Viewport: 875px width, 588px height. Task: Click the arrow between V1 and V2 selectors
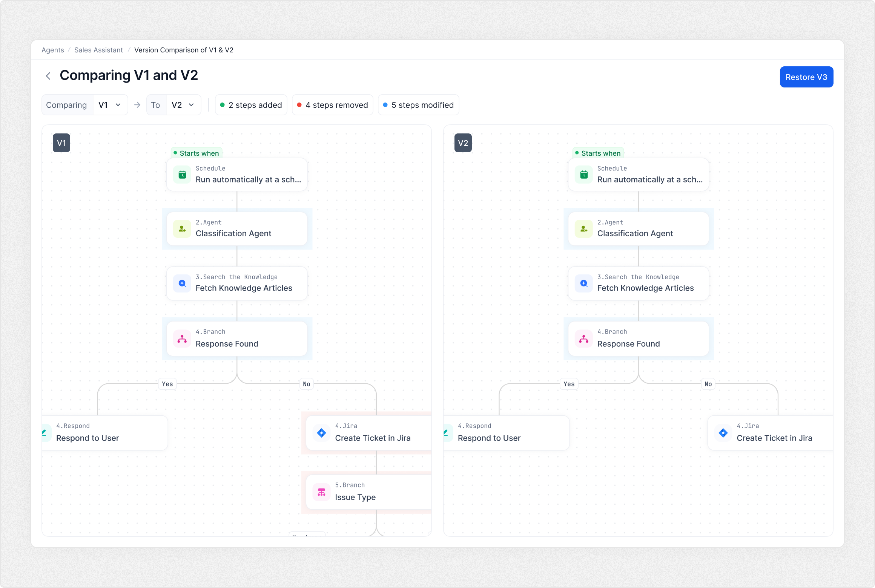click(x=137, y=105)
